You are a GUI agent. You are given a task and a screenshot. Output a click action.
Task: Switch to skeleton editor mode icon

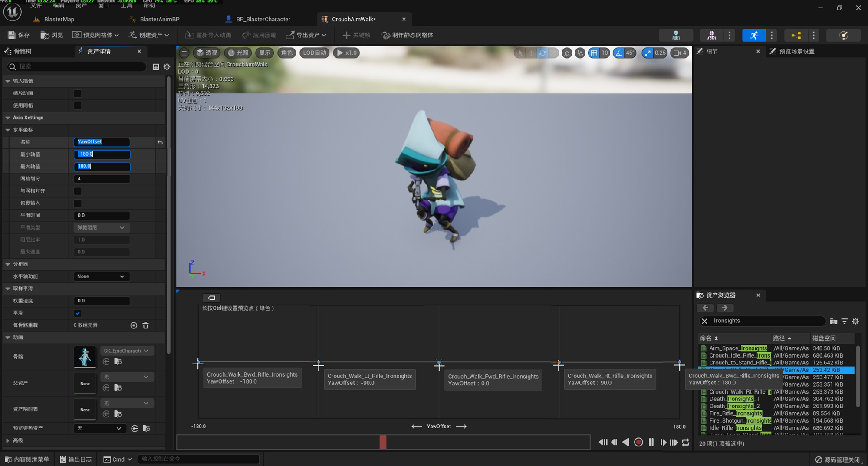pyautogui.click(x=676, y=35)
